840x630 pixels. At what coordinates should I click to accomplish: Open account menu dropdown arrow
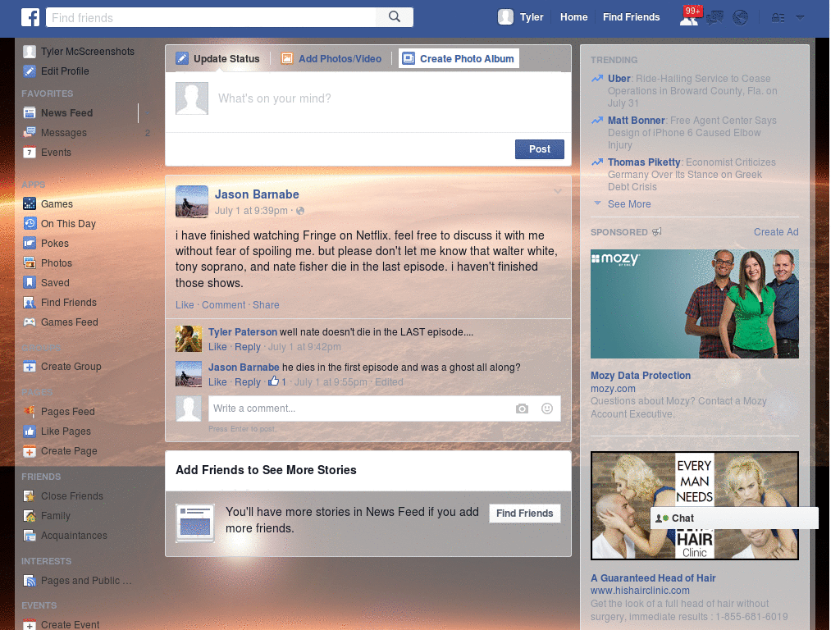(800, 18)
